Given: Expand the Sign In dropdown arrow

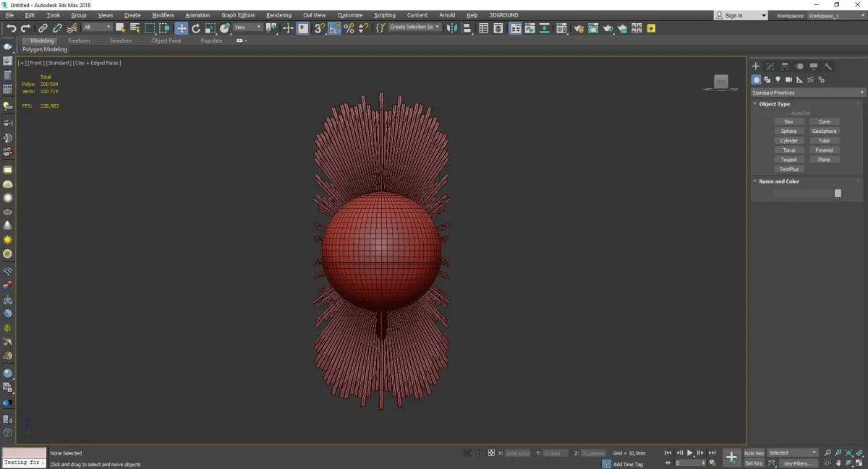Looking at the screenshot, I should pos(764,15).
